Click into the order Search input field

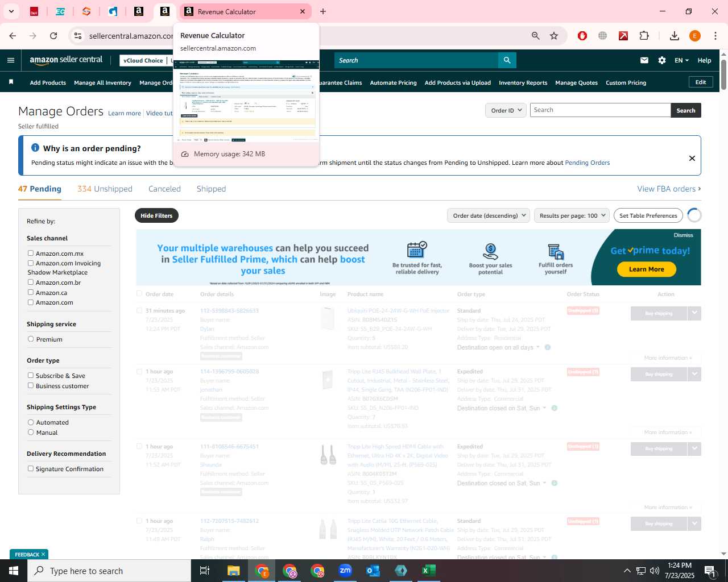600,110
